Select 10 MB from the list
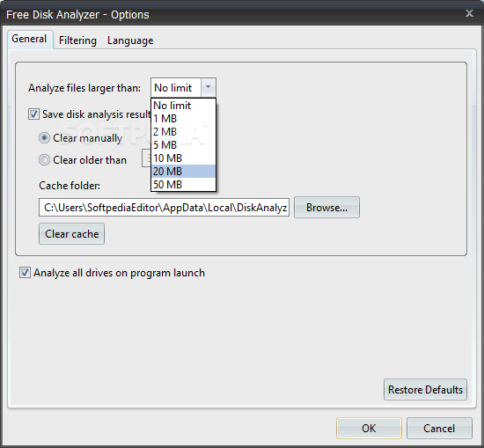This screenshot has height=448, width=484. coord(183,158)
